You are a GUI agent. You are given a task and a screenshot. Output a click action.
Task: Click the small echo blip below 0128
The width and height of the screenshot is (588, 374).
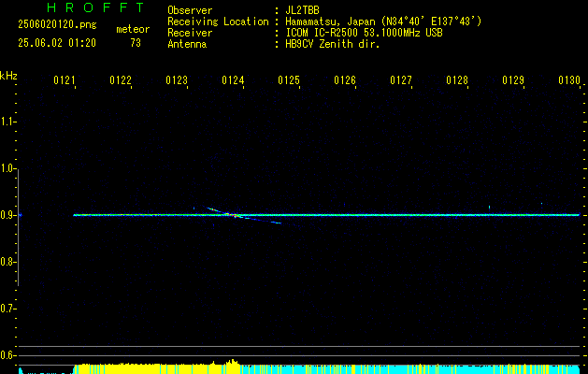(489, 207)
